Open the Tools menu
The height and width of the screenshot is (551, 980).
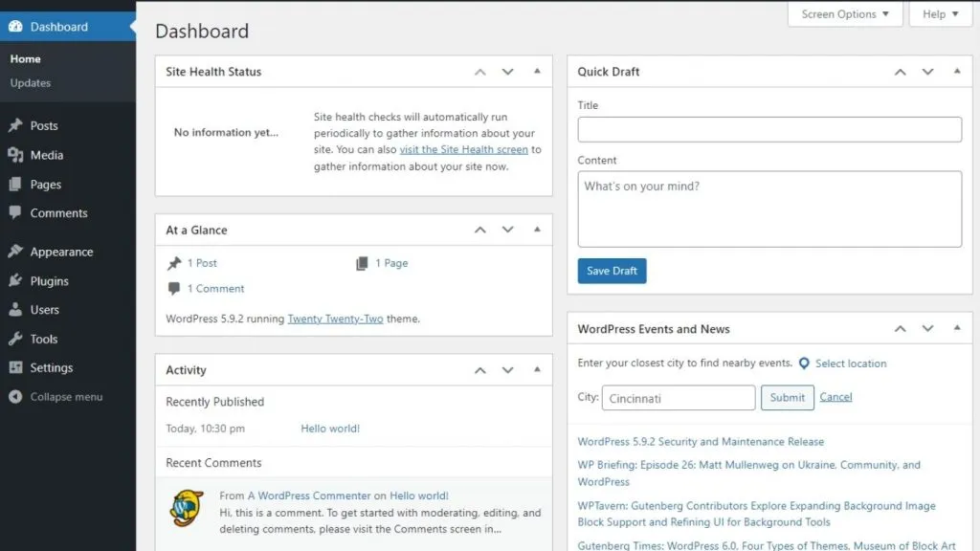pyautogui.click(x=68, y=340)
